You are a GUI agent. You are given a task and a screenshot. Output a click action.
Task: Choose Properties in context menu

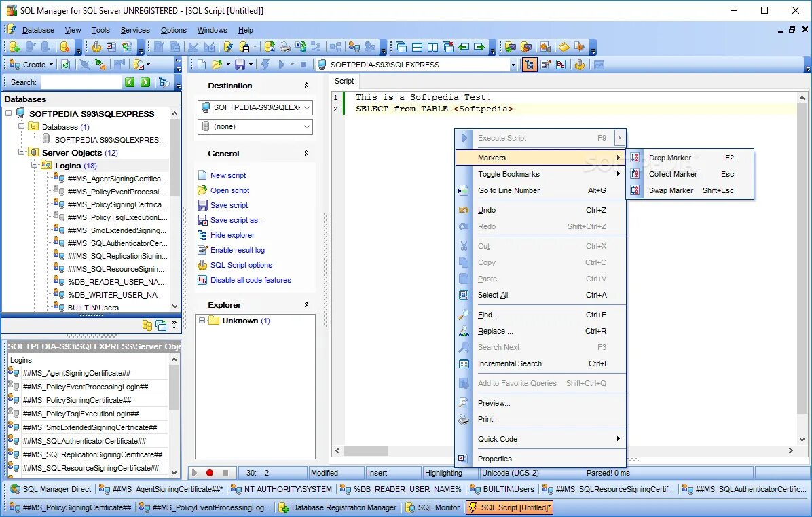[540, 459]
